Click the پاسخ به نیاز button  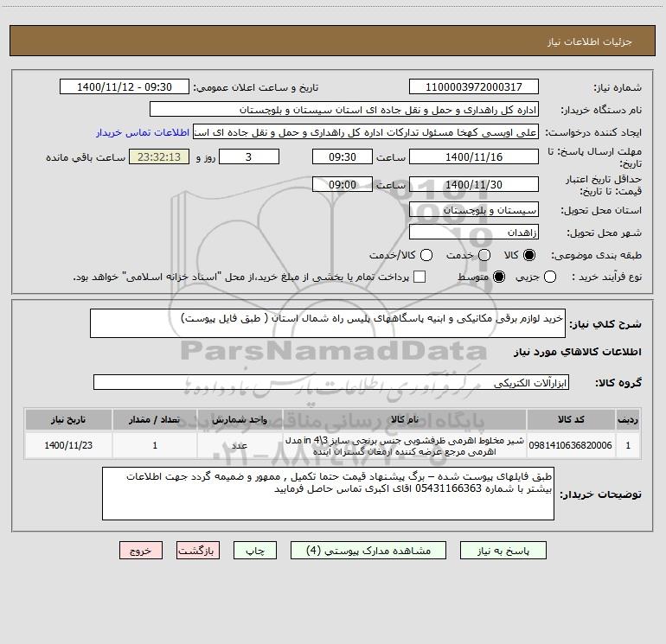tap(503, 551)
